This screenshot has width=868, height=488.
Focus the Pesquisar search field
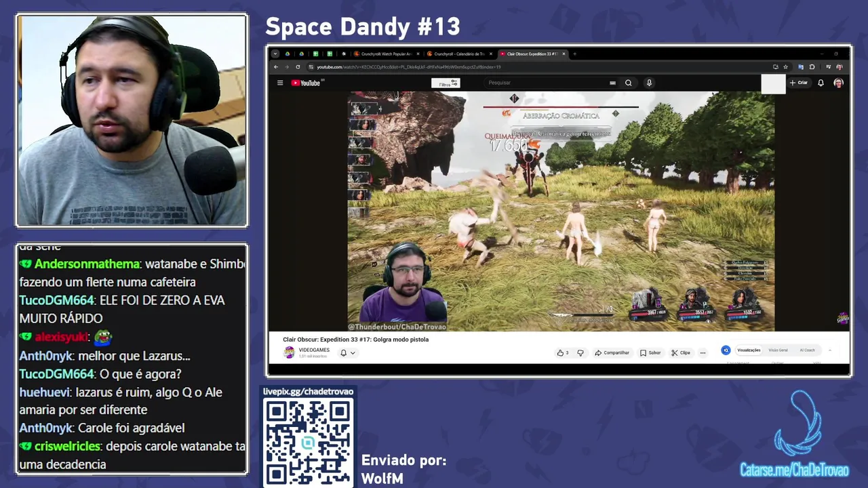click(546, 83)
